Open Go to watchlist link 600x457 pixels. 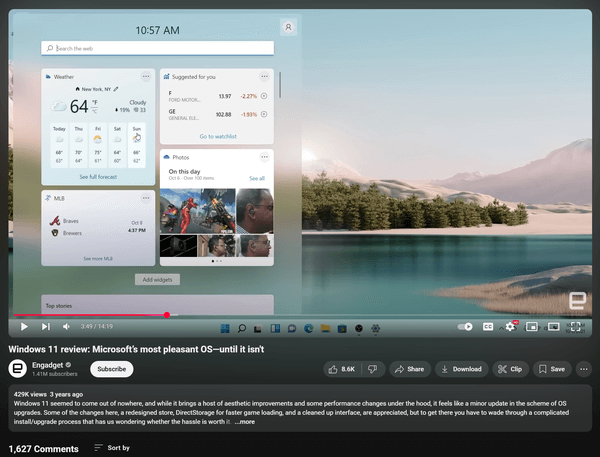point(218,136)
